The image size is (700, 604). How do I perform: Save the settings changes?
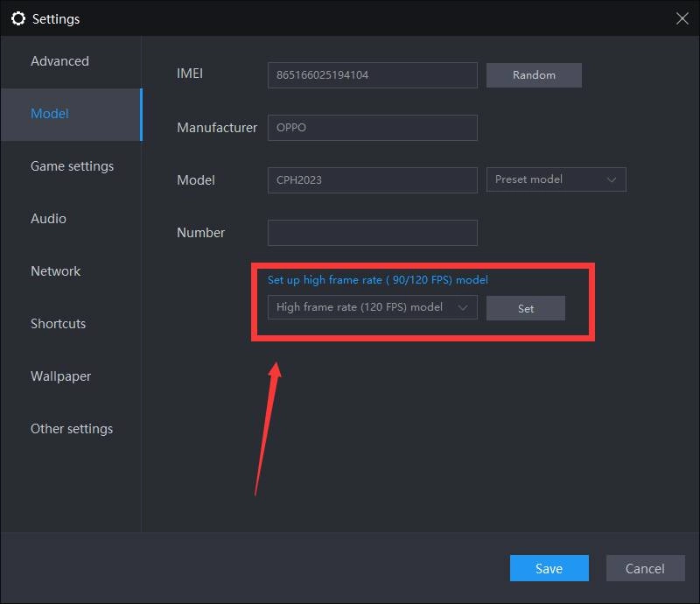tap(549, 568)
